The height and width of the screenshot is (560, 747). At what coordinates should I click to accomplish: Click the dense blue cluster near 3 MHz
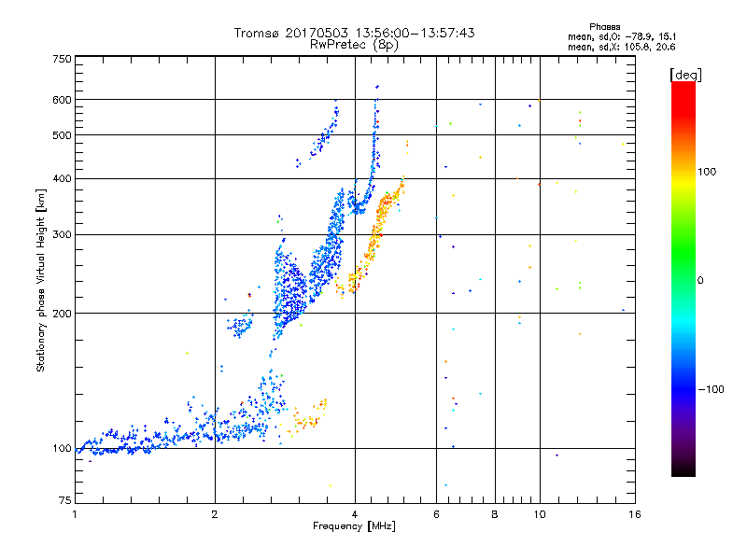pos(289,290)
